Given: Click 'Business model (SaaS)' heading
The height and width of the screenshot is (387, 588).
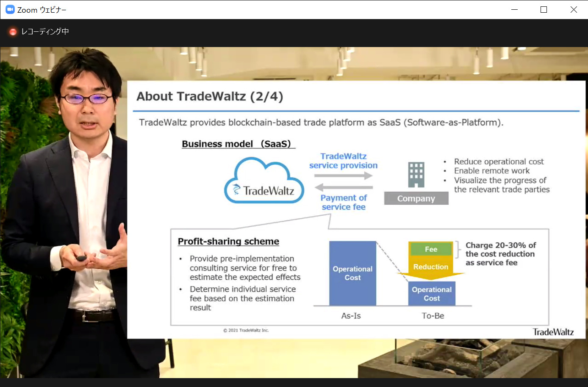Looking at the screenshot, I should click(x=238, y=144).
